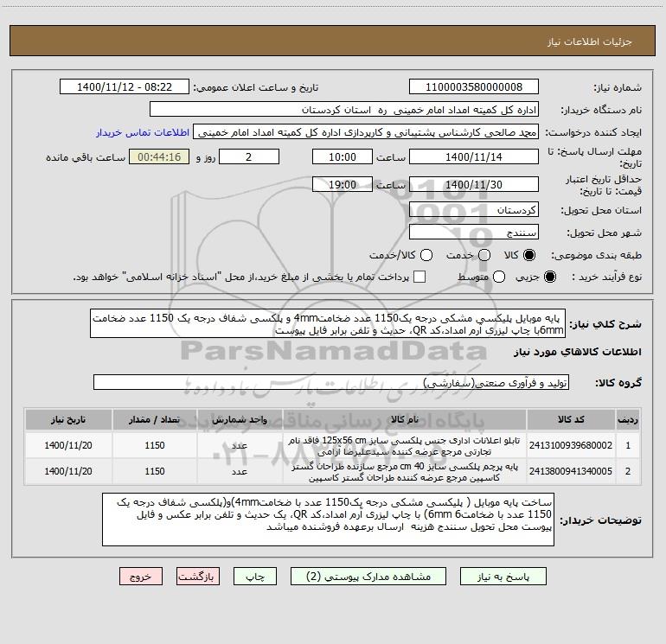
Task: Click the request creator name field
Action: 366,132
